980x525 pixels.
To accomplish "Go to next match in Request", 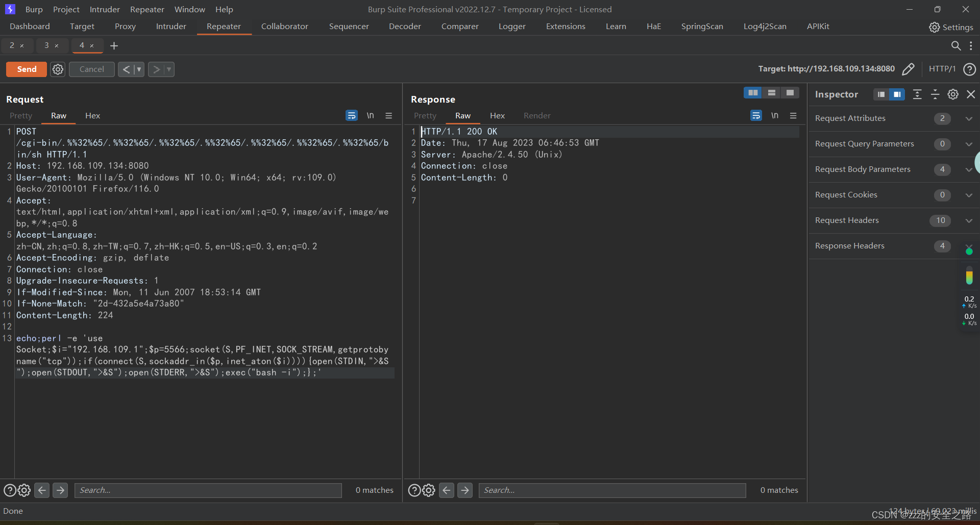I will (x=60, y=490).
